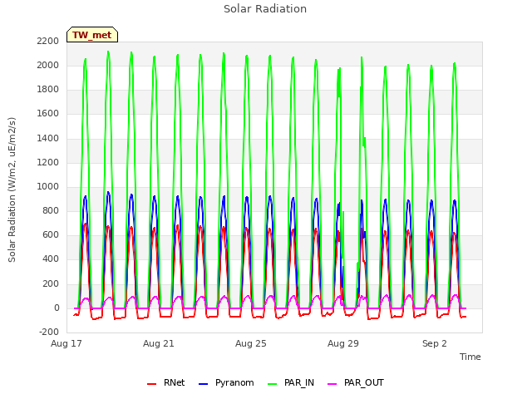Click the PAR_OUT legend entry
Viewport: 532px width, 399px height.
click(356, 382)
